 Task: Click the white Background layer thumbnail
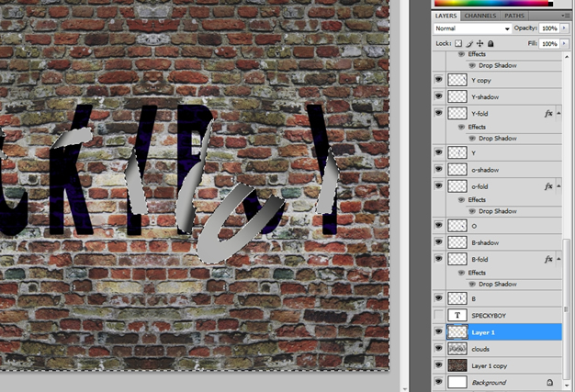coord(457,383)
